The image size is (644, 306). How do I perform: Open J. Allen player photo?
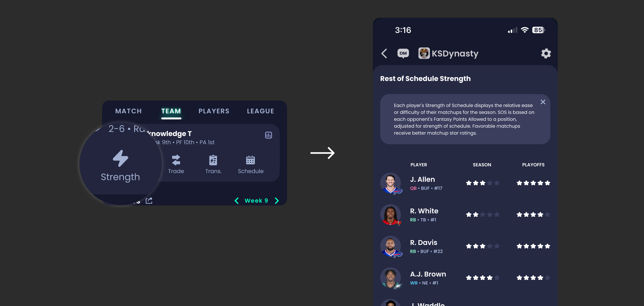pyautogui.click(x=391, y=183)
